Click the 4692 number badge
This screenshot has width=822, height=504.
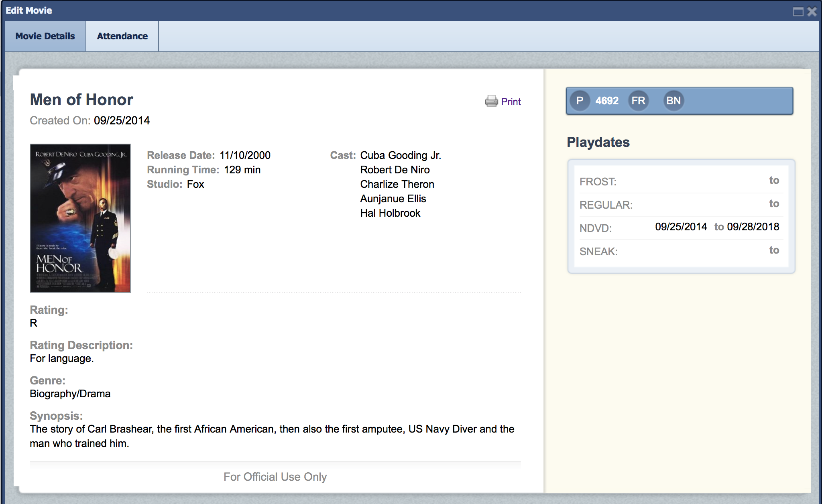[x=607, y=101]
